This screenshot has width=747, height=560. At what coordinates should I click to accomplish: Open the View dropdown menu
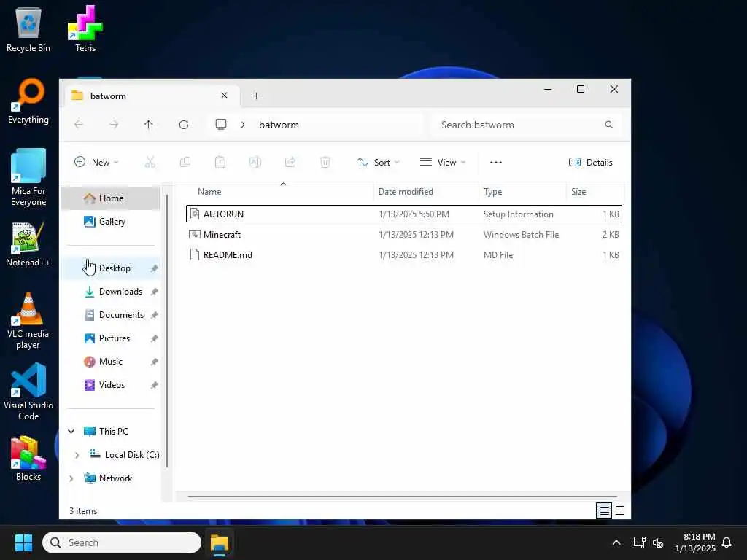coord(443,163)
